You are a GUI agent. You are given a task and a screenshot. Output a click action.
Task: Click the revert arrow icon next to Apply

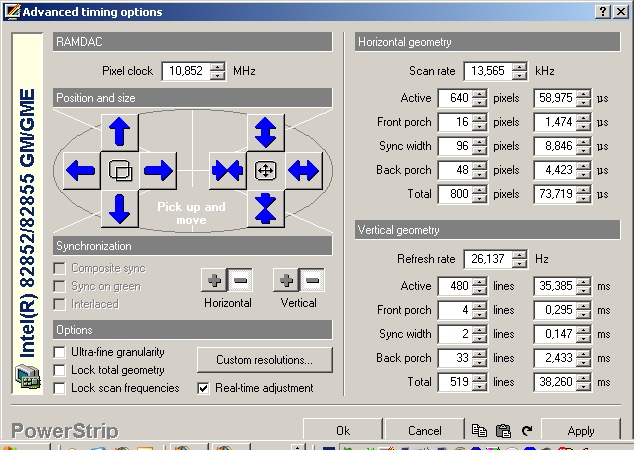[x=527, y=431]
